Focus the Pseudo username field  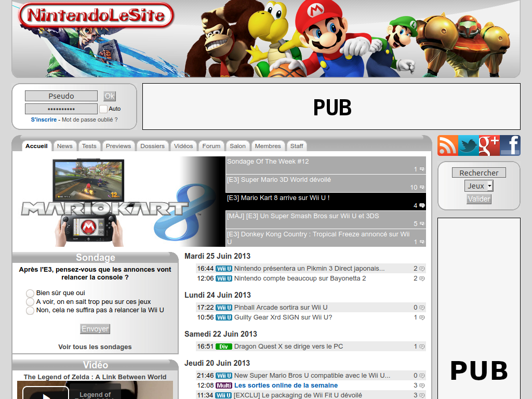[x=61, y=96]
